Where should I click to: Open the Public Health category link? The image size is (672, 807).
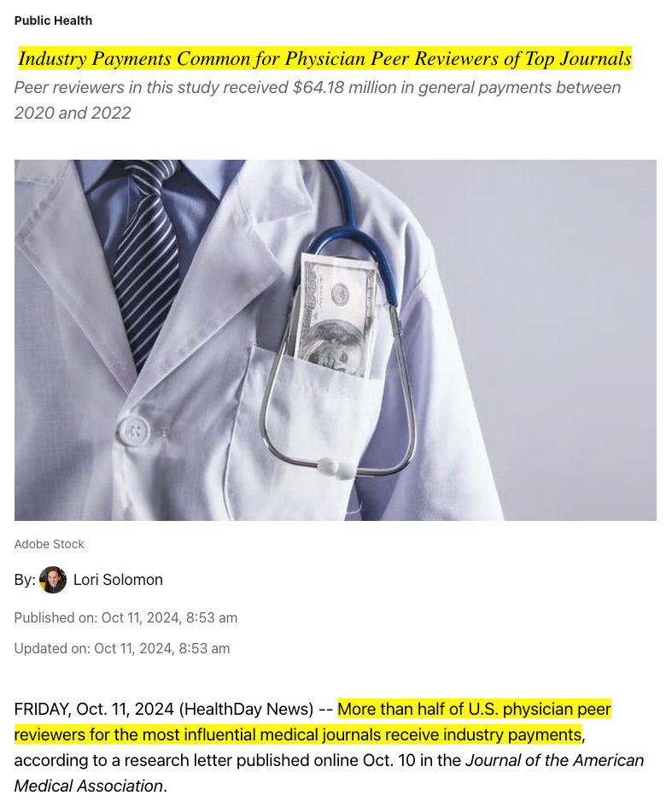[x=53, y=20]
